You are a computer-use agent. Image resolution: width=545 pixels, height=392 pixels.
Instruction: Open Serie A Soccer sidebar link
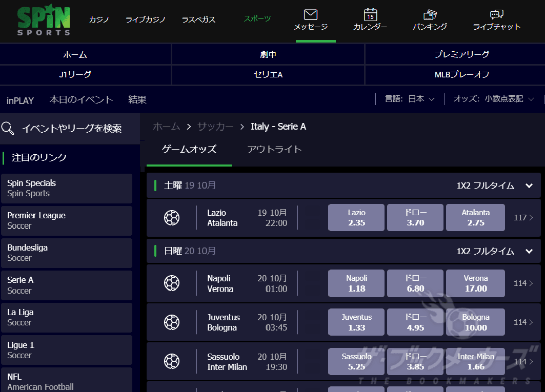coord(67,285)
